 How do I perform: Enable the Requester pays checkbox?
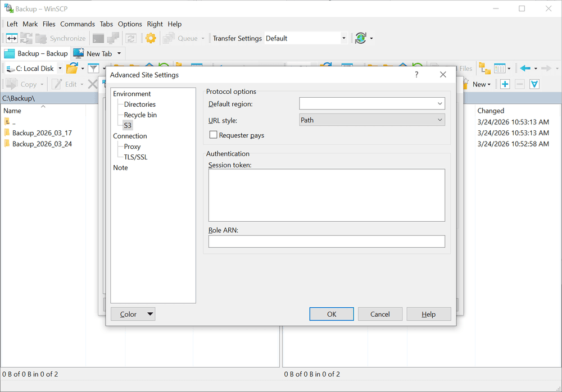[213, 135]
